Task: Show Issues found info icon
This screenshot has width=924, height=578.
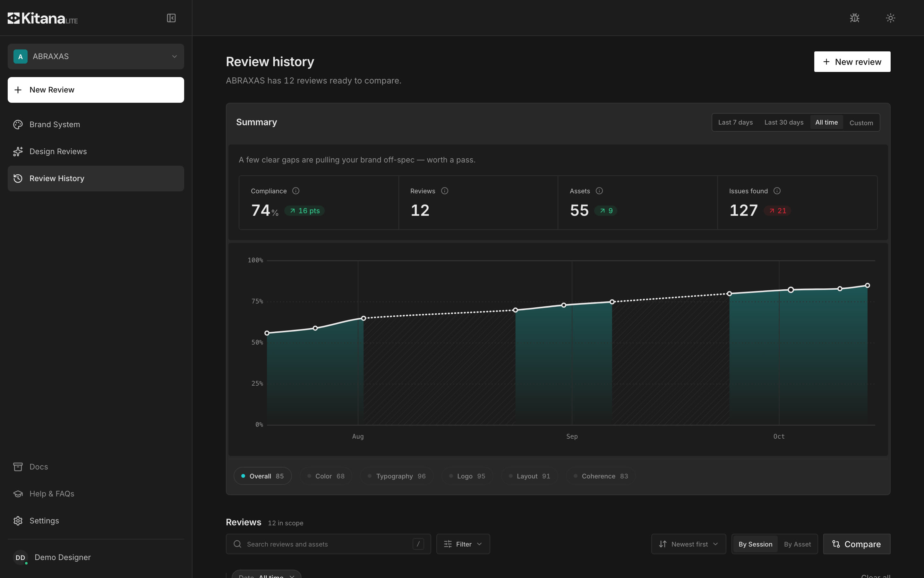Action: [x=777, y=191]
